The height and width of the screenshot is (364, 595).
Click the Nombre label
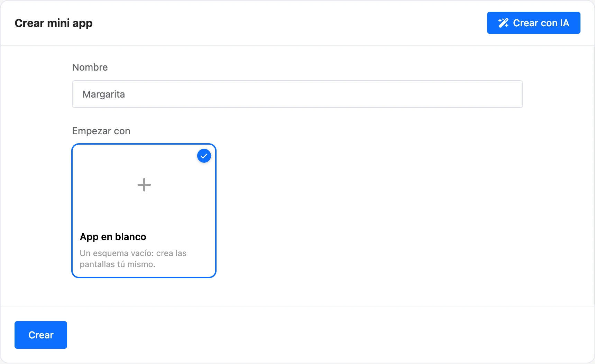point(90,67)
